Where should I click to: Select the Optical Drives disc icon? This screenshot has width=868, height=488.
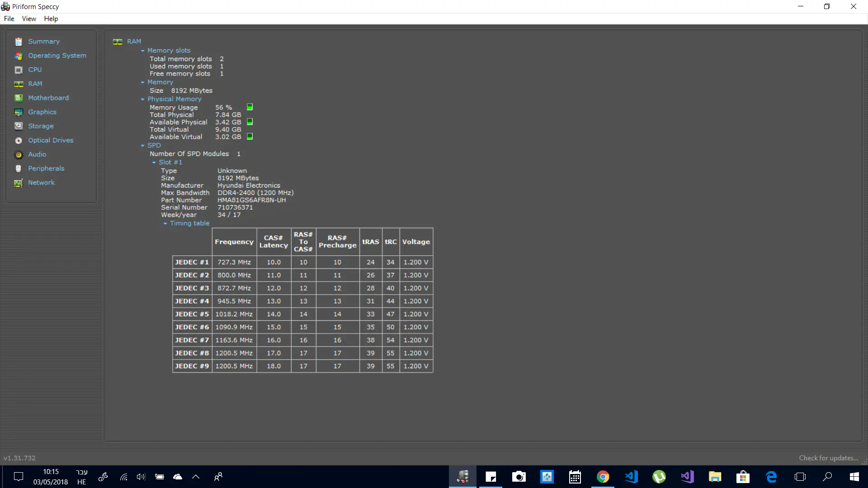19,141
